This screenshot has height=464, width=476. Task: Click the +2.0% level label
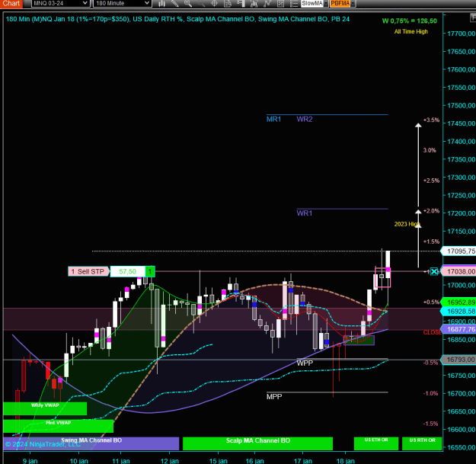point(431,211)
